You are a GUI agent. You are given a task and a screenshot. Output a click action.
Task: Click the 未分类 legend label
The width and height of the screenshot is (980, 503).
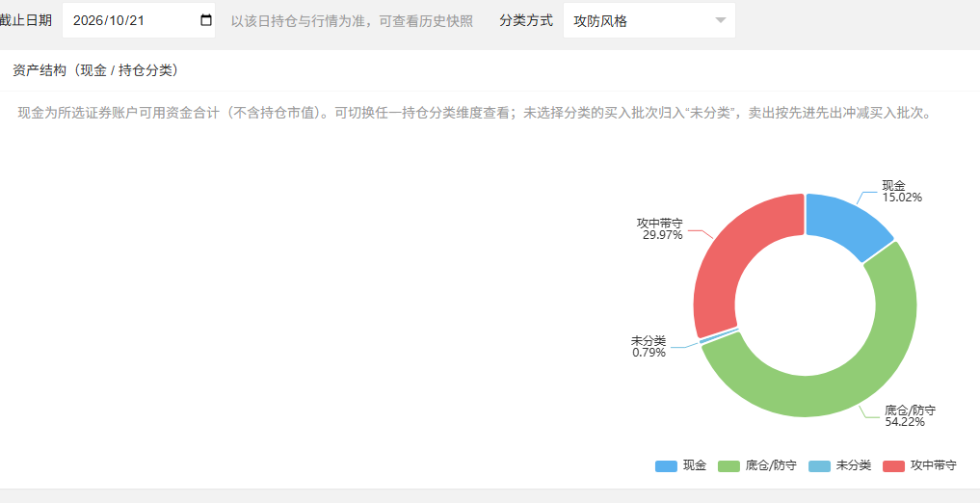click(x=854, y=465)
